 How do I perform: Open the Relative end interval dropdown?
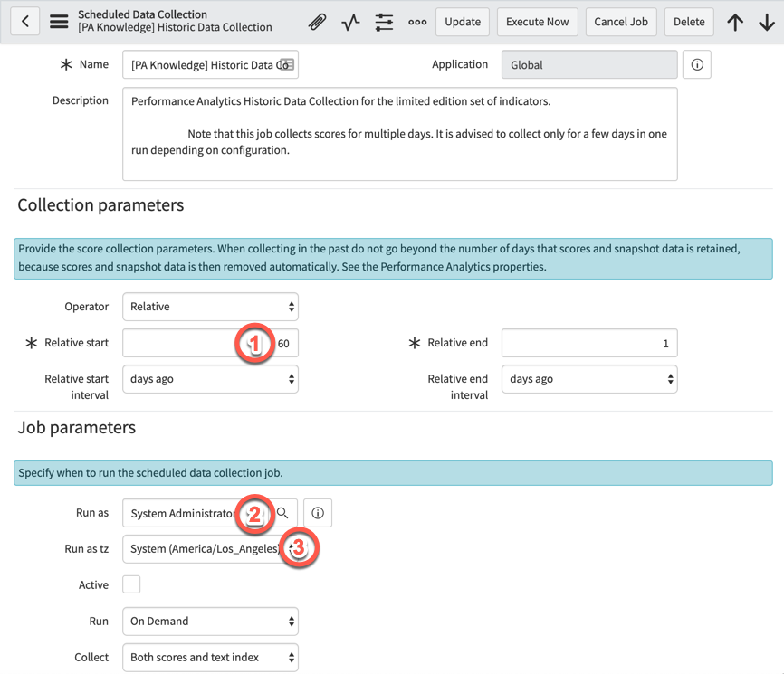point(589,379)
